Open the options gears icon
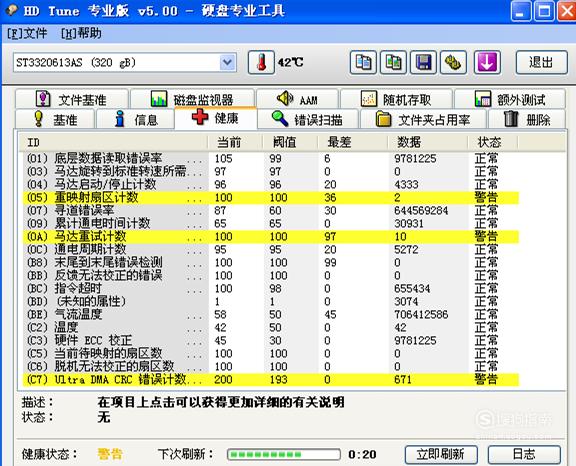Screen dimensions: 576x466 coord(453,62)
